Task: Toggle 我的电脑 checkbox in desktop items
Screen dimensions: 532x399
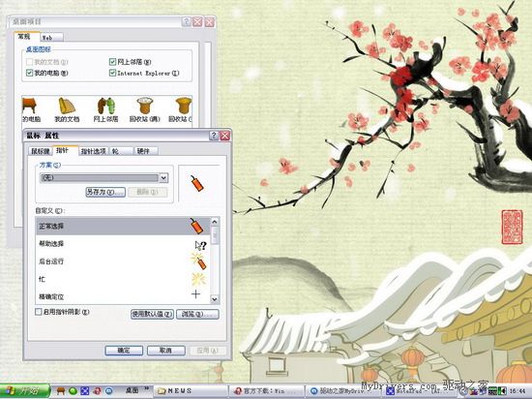Action: click(x=30, y=73)
